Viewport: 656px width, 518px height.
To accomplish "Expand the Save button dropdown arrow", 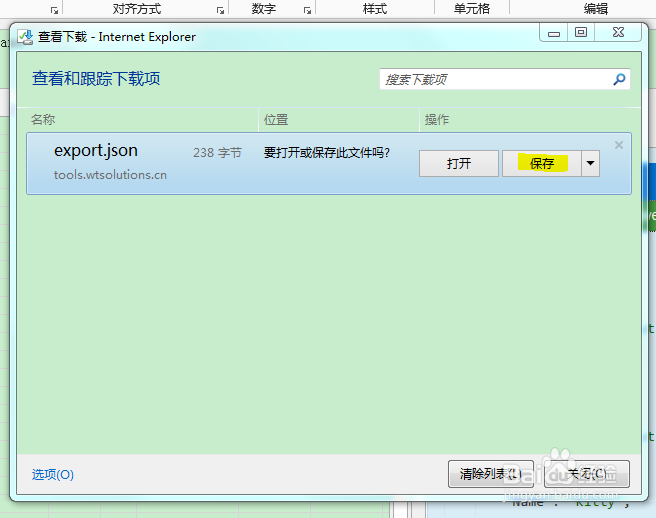I will pyautogui.click(x=590, y=163).
